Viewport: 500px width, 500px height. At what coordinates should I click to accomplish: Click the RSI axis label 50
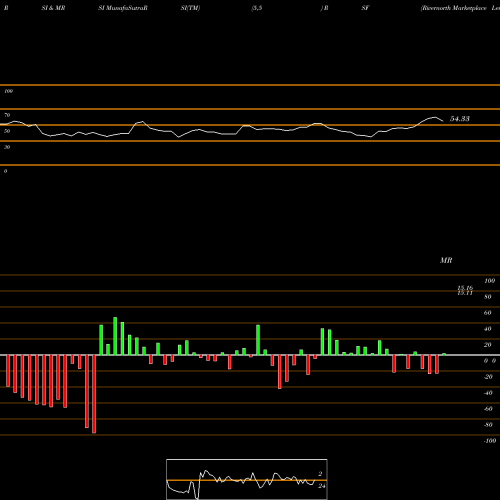7,131
